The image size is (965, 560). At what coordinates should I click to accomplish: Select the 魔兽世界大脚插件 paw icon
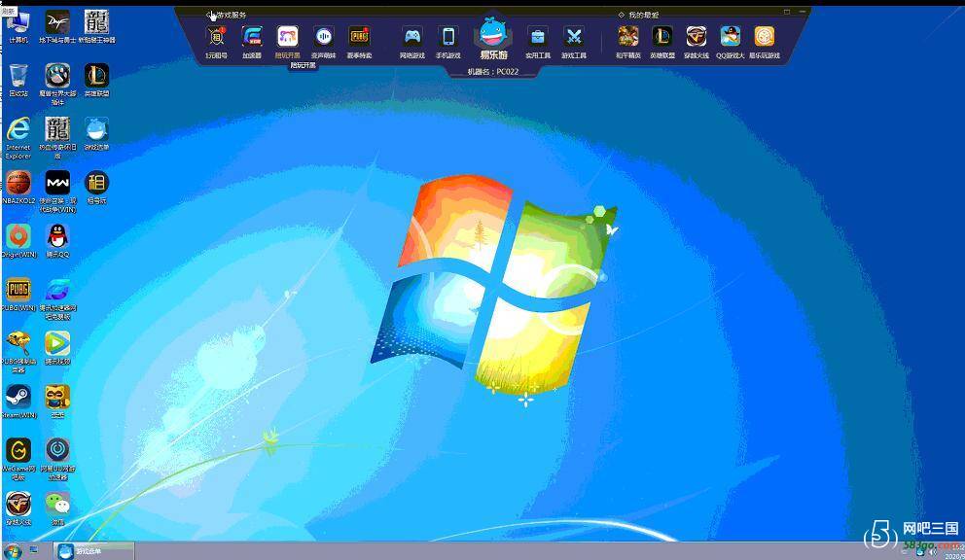[x=57, y=85]
